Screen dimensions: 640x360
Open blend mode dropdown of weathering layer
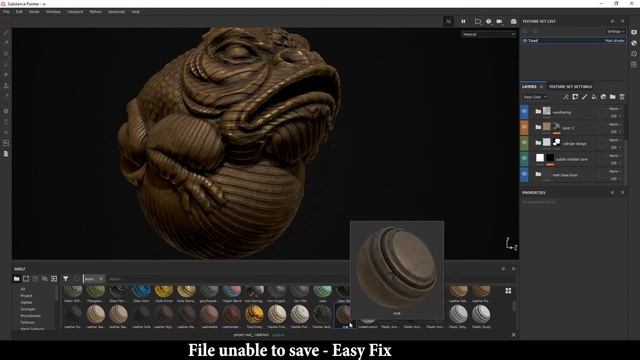615,109
